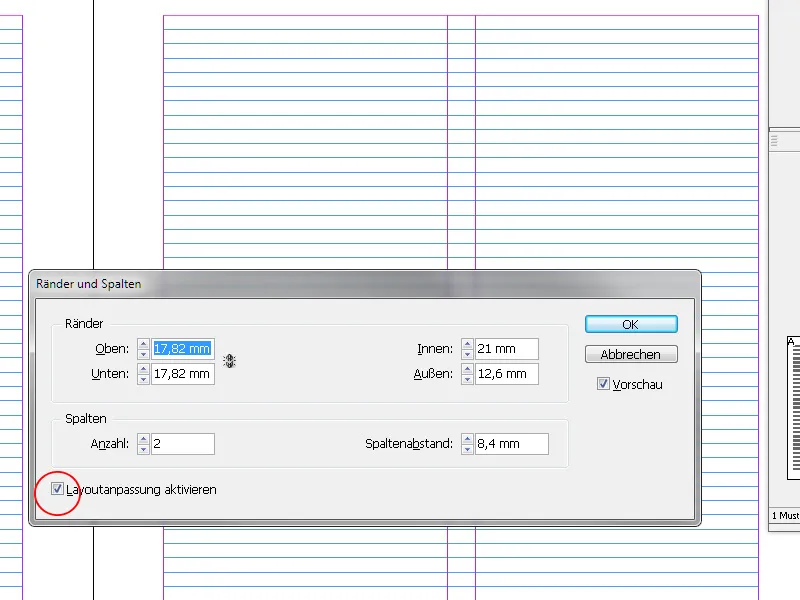Viewport: 800px width, 600px height.
Task: Increase the Innen margin value
Action: pos(466,344)
